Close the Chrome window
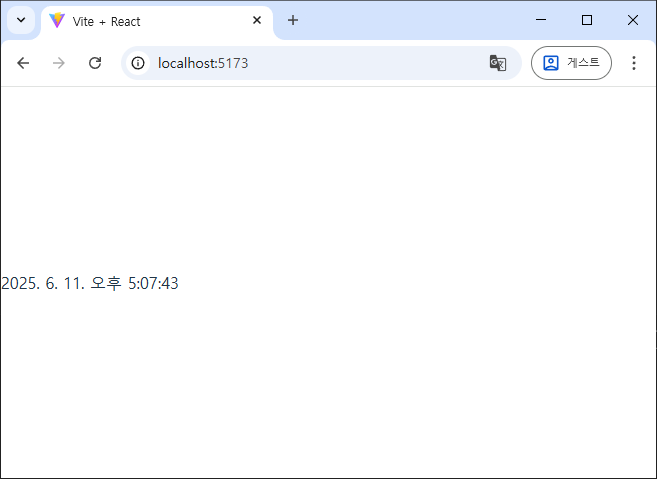The height and width of the screenshot is (479, 657). click(x=633, y=20)
